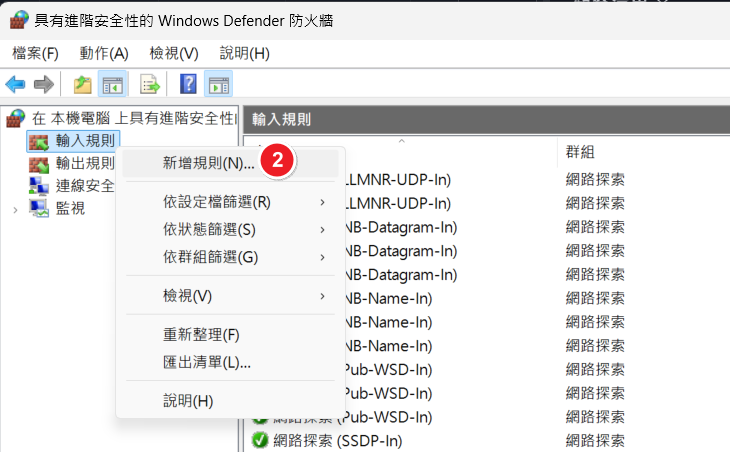
Task: Click the root node firewall globe icon
Action: pos(15,118)
